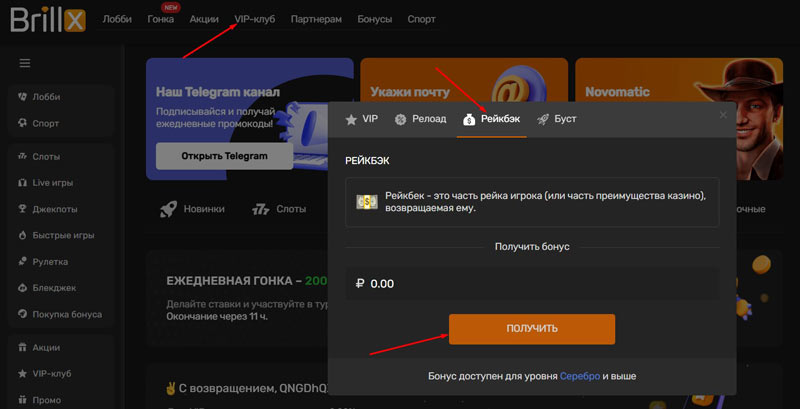Open Быстрые игры sidebar item
Screen dimensions: 800x409
(62, 235)
